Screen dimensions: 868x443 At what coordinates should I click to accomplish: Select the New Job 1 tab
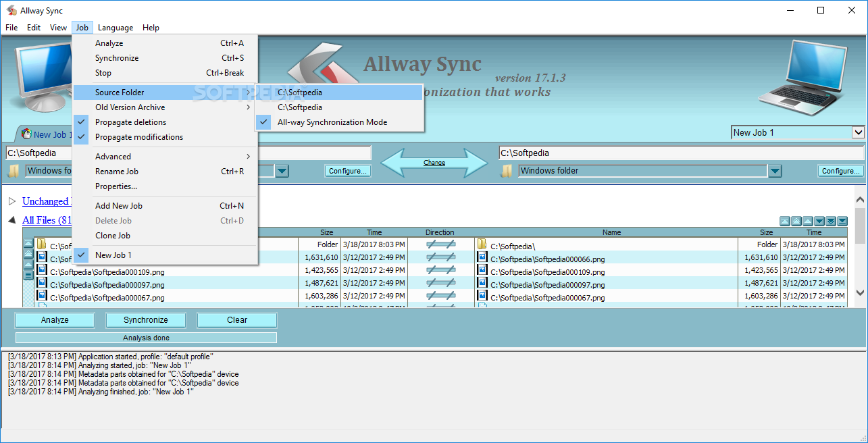[x=46, y=134]
